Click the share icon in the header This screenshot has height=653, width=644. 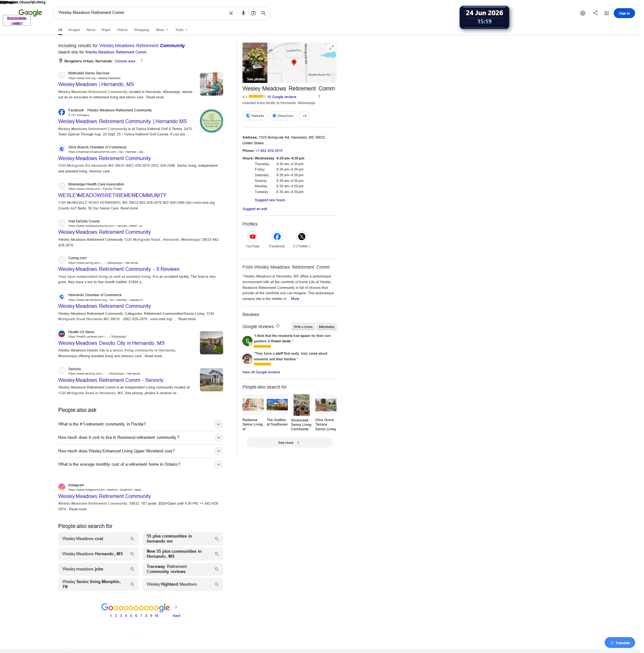coord(595,13)
